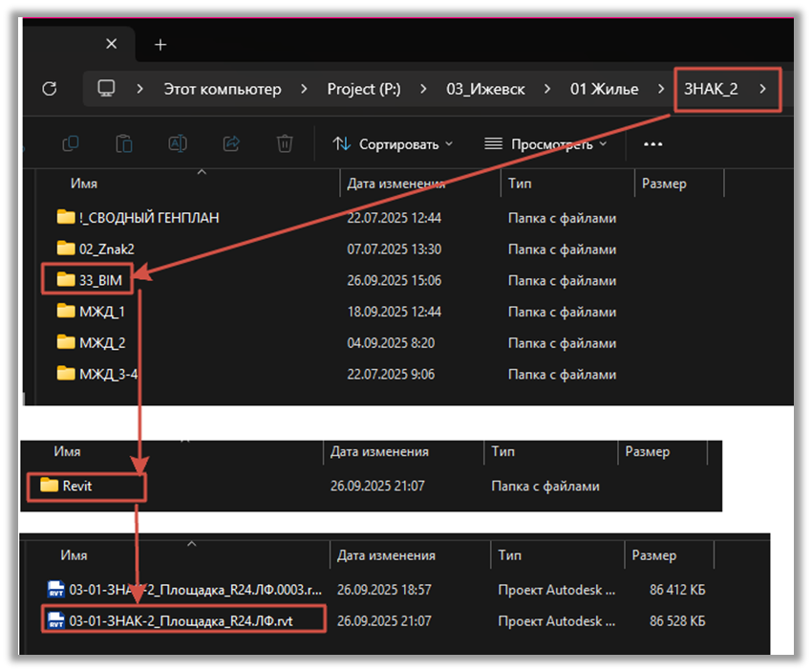
Task: Expand the chevron after ЗНАК_2 breadcrumb
Action: [x=762, y=89]
